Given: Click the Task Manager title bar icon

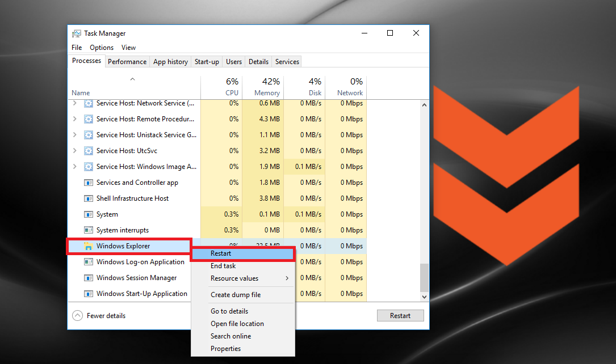Looking at the screenshot, I should [77, 33].
